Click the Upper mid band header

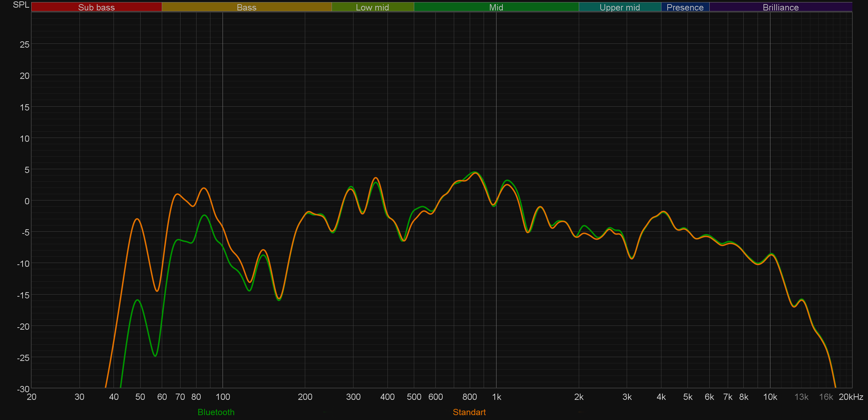coord(619,7)
